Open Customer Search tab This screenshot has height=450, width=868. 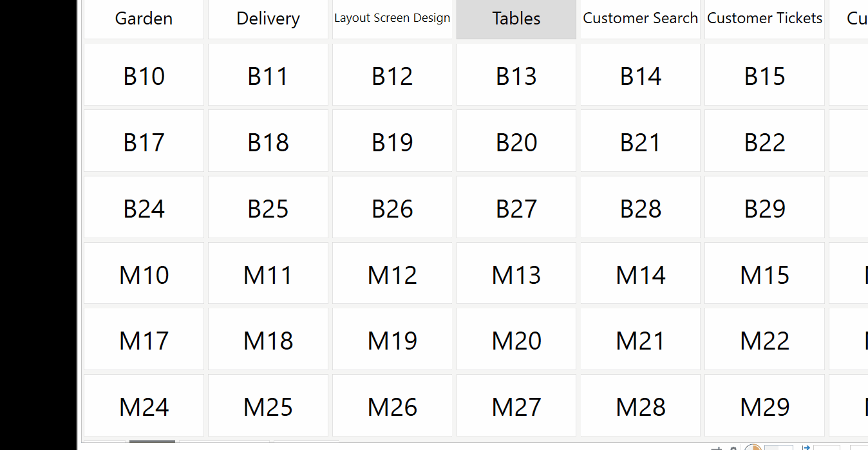[x=640, y=19]
